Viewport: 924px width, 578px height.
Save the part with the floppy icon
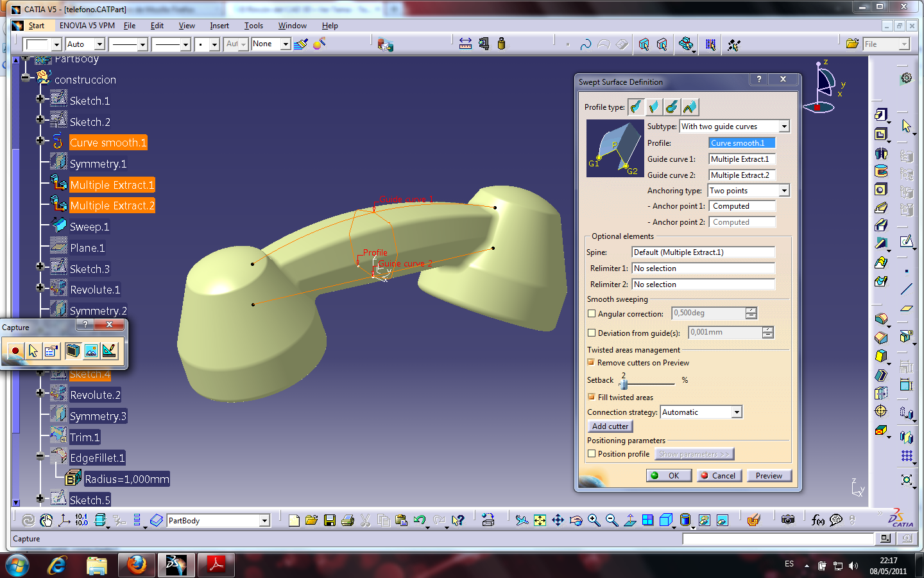[330, 520]
